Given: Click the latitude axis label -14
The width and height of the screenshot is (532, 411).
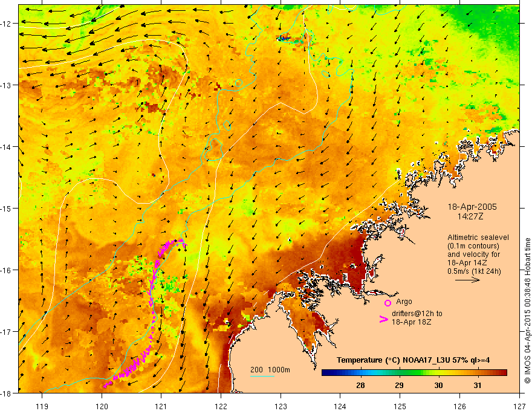Looking at the screenshot, I should click(5, 147).
